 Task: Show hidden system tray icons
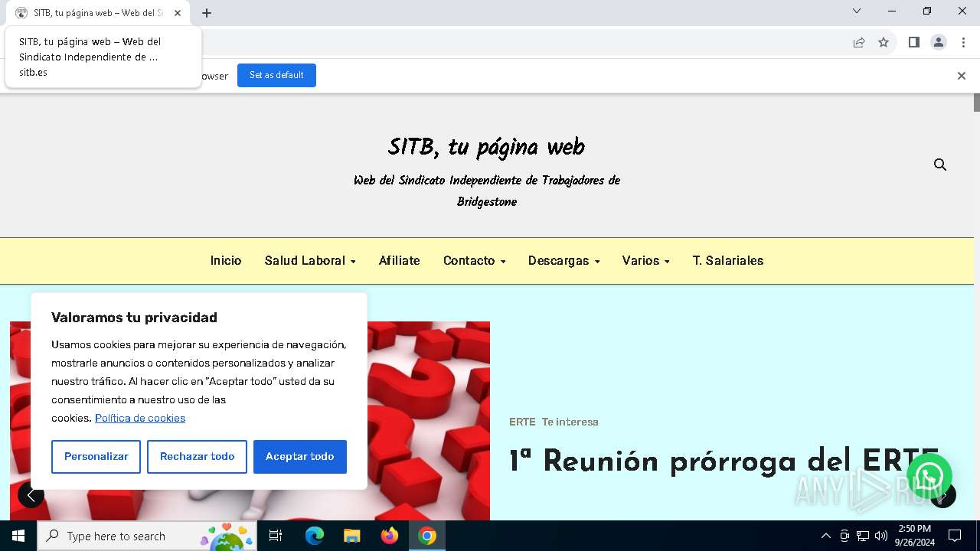tap(825, 536)
